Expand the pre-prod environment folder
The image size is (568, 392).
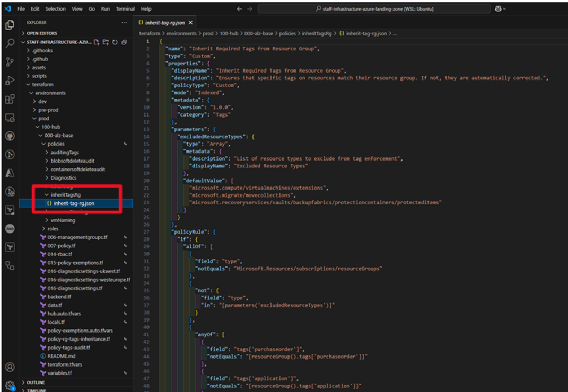pyautogui.click(x=48, y=110)
